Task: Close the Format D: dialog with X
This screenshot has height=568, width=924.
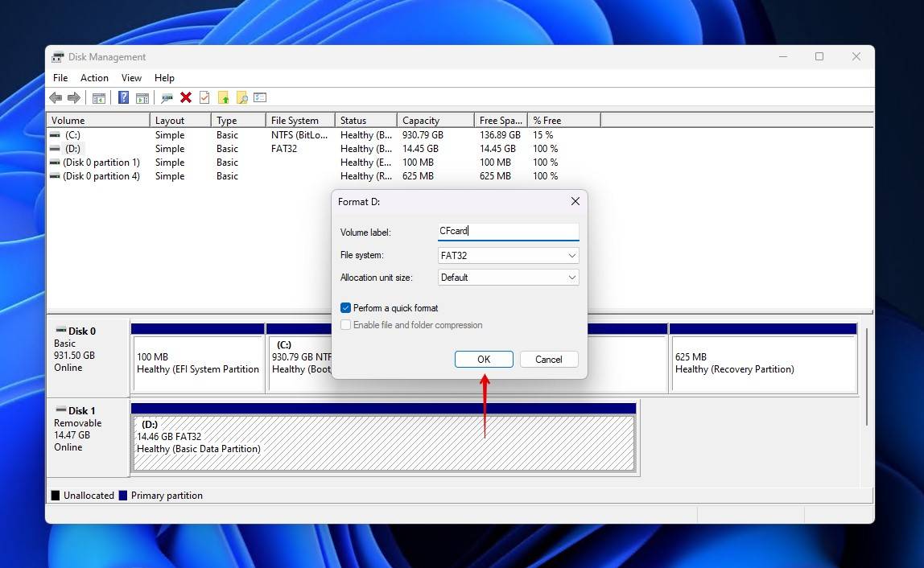Action: click(x=575, y=201)
